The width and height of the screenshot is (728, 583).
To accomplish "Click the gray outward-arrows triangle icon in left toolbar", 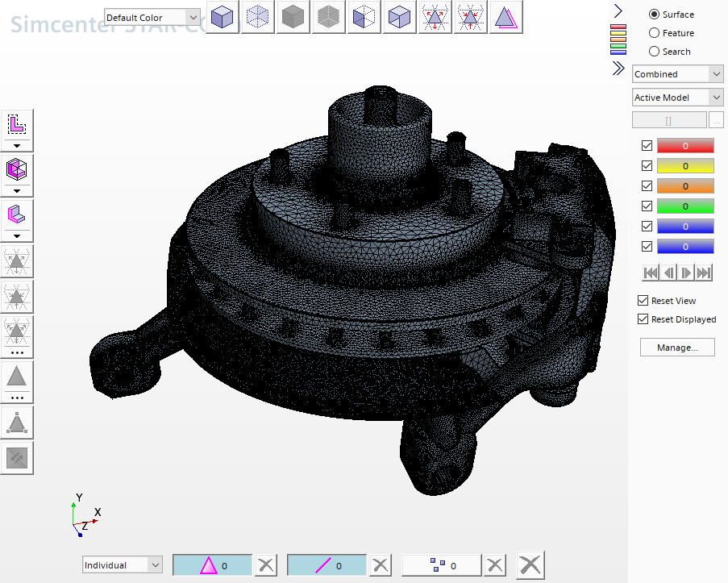I will [17, 262].
